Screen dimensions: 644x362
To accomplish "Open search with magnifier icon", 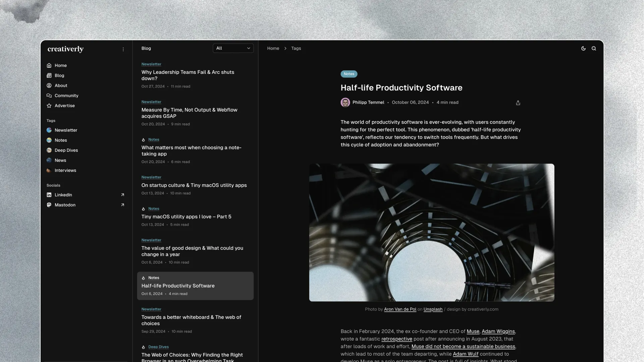I will (594, 48).
